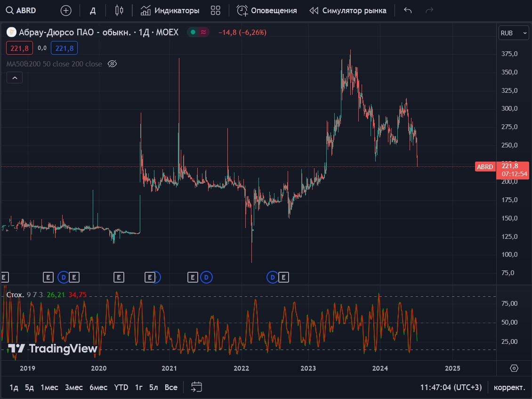Collapse the indicator legend chevron
This screenshot has height=399, width=532.
[x=15, y=78]
